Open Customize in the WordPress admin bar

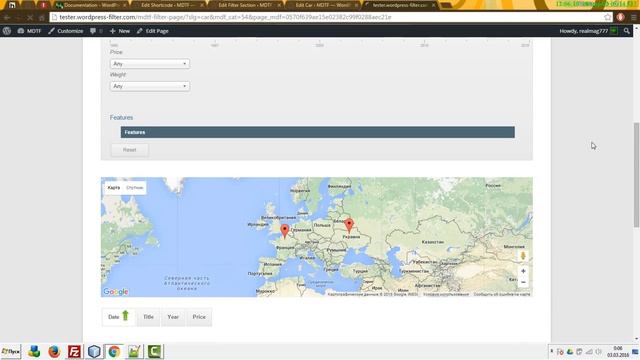pos(65,31)
